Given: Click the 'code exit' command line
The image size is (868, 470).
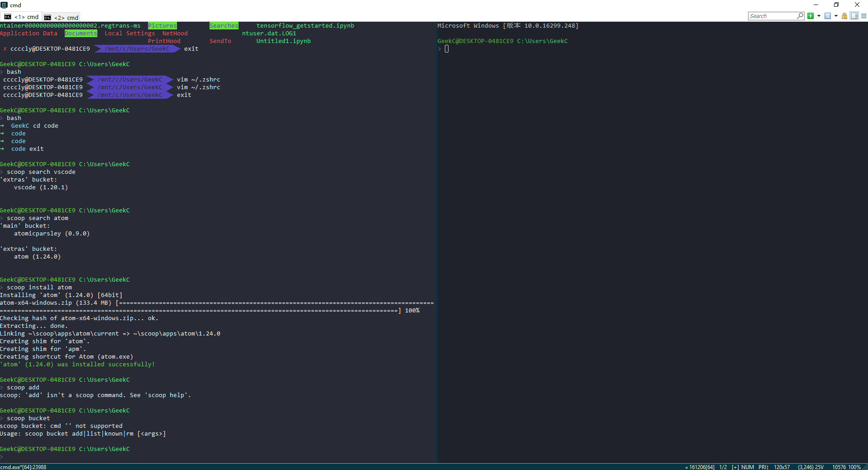Looking at the screenshot, I should (x=28, y=149).
